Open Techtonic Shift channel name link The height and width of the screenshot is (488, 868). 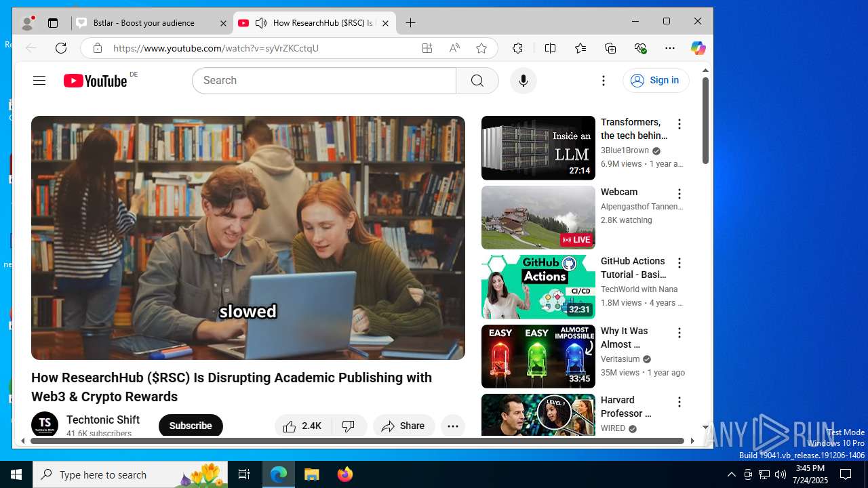tap(103, 420)
